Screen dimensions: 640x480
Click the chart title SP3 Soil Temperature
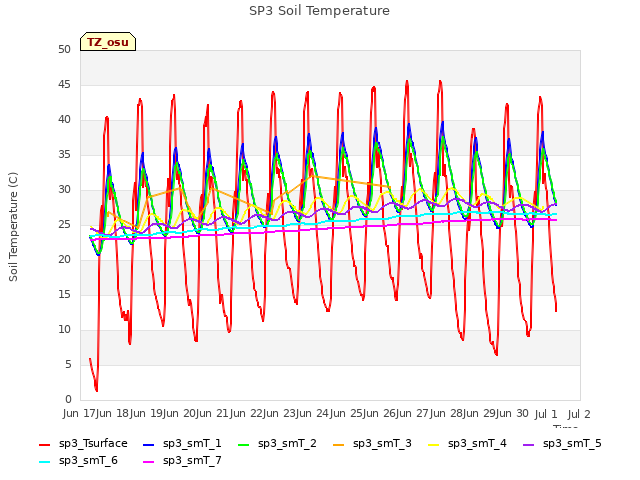click(x=319, y=11)
